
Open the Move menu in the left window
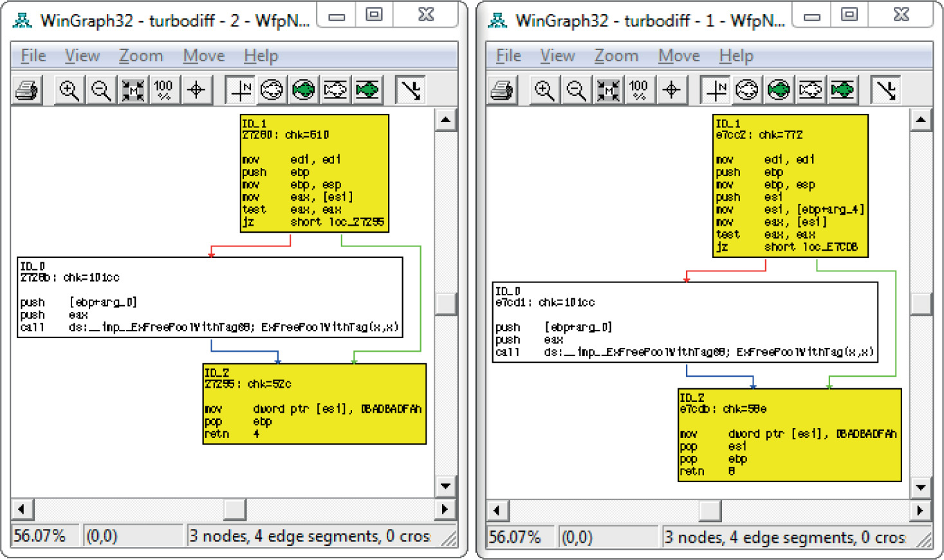coord(203,56)
